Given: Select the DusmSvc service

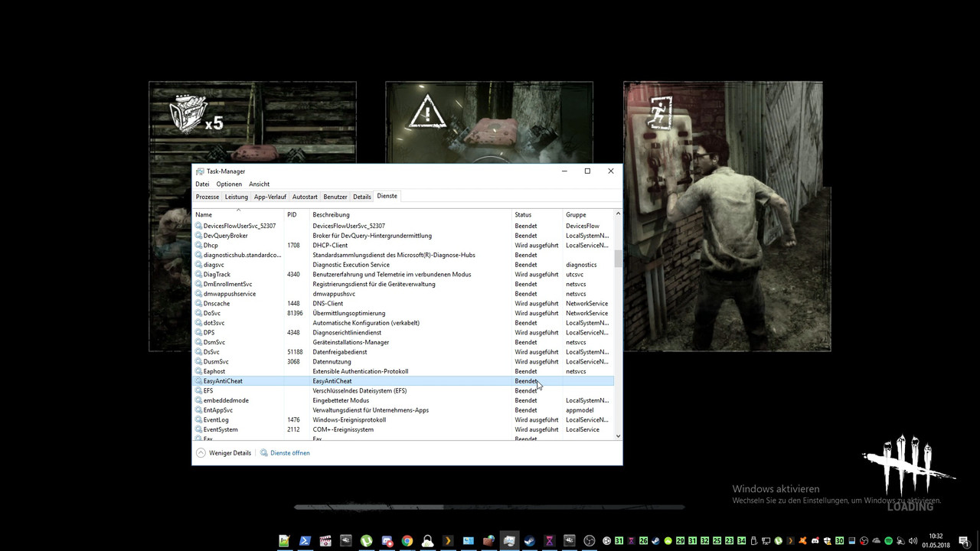Looking at the screenshot, I should [x=403, y=362].
